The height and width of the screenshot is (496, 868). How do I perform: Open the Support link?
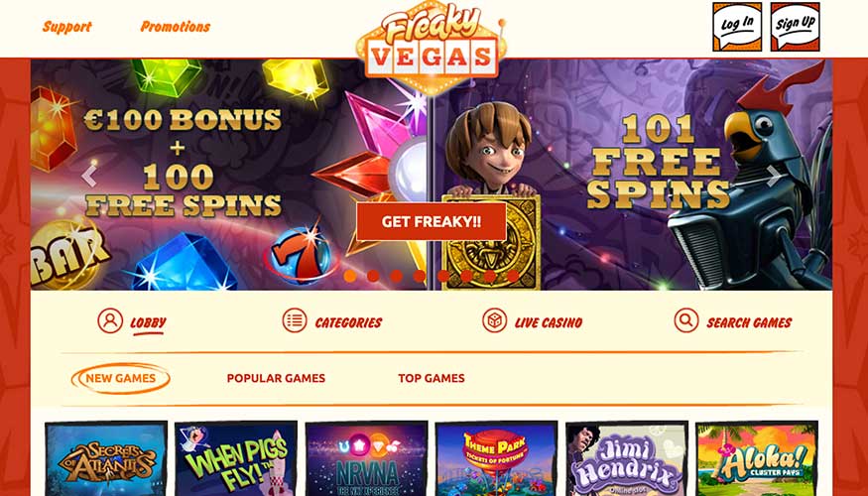67,27
